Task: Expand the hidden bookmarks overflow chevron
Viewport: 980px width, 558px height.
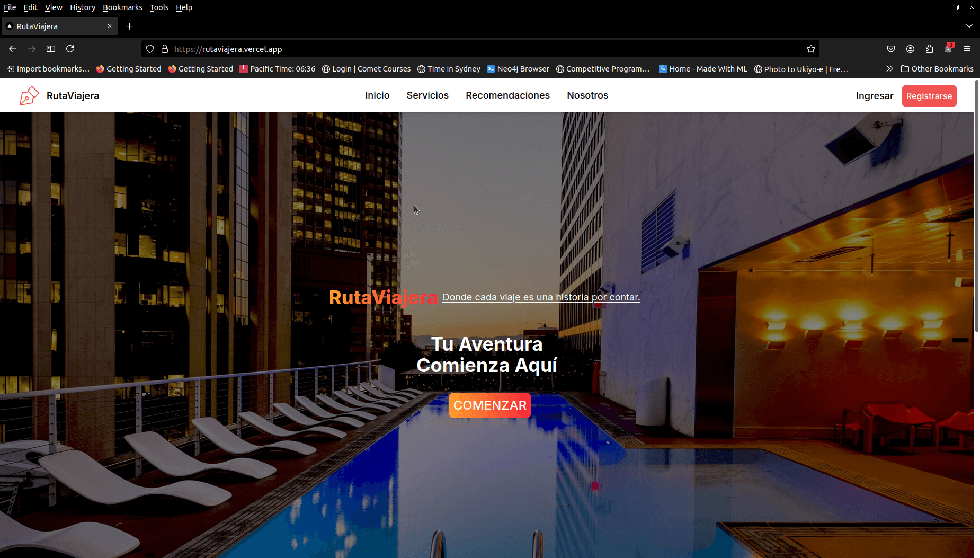Action: (x=889, y=69)
